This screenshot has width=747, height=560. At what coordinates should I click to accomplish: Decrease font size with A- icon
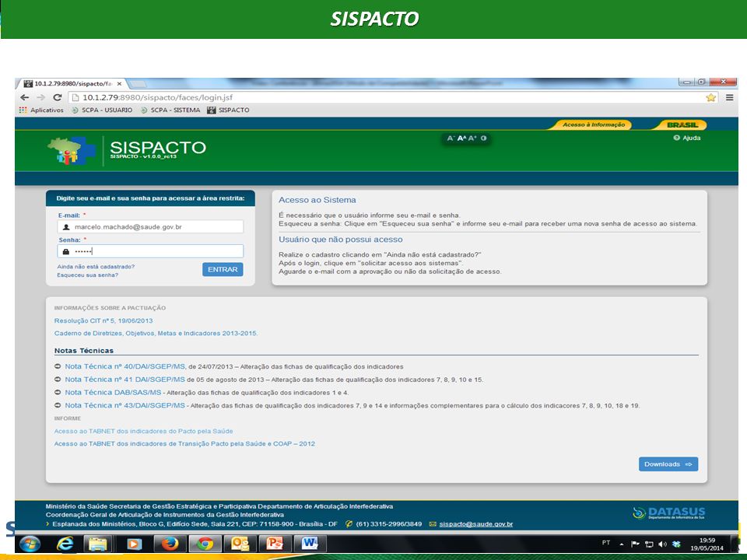(451, 138)
